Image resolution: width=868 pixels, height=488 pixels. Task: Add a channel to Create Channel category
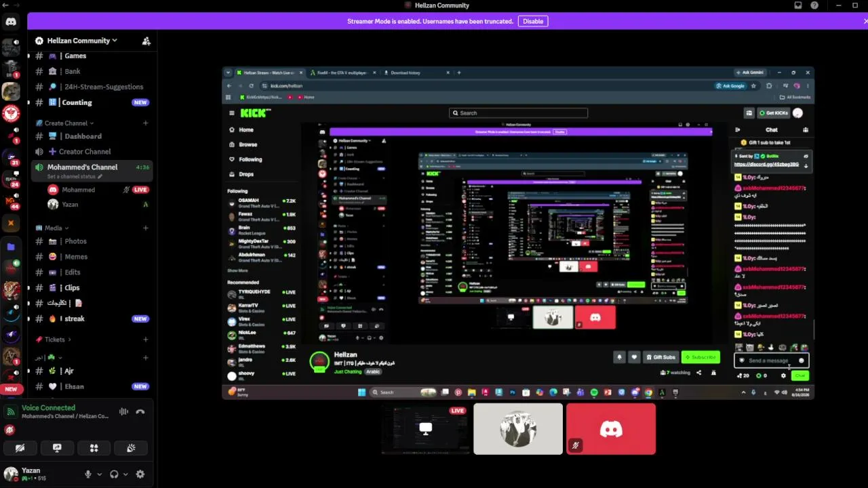[146, 123]
